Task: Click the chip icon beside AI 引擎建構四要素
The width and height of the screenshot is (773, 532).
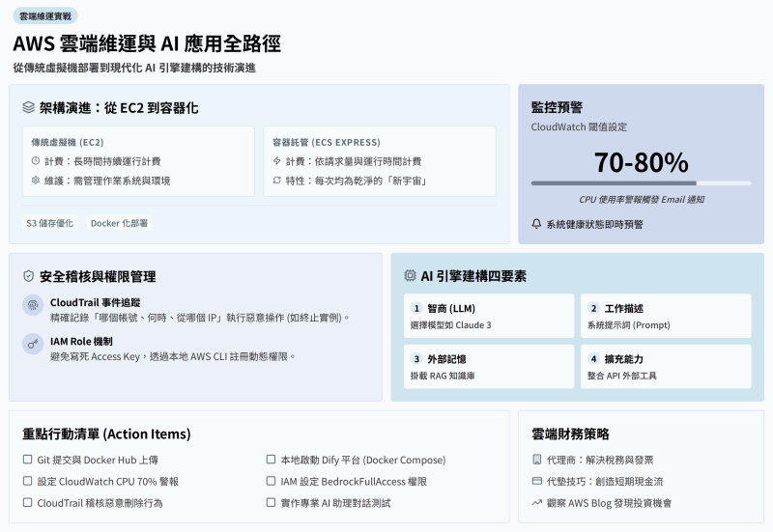Action: [x=410, y=276]
